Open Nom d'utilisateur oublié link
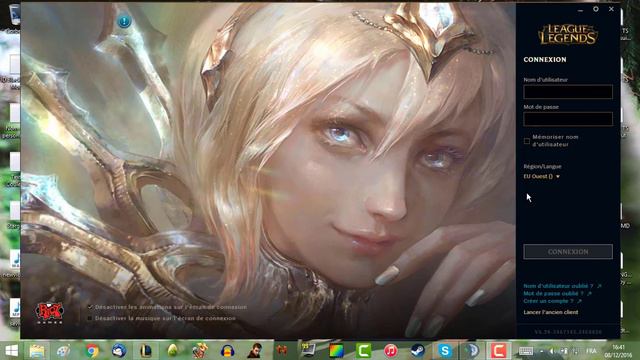 562,286
